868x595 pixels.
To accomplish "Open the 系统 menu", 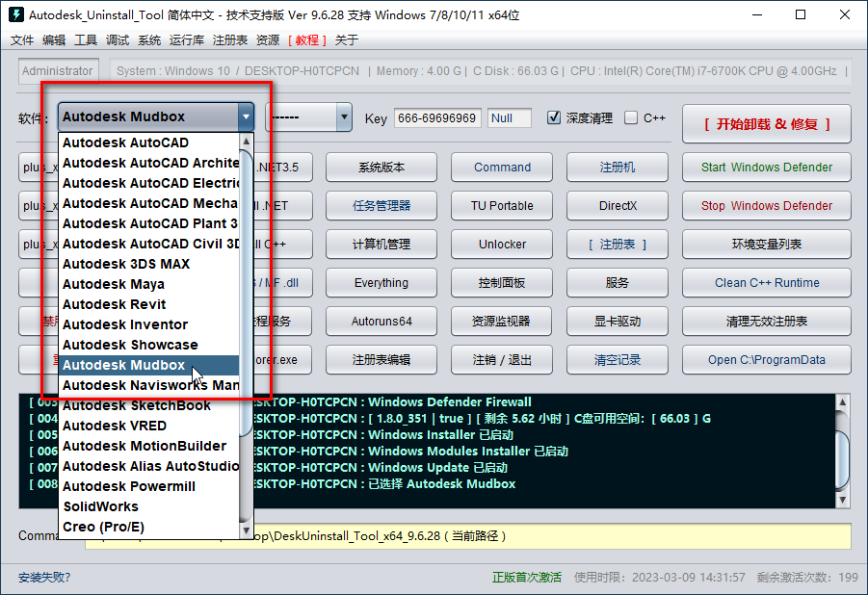I will 149,39.
